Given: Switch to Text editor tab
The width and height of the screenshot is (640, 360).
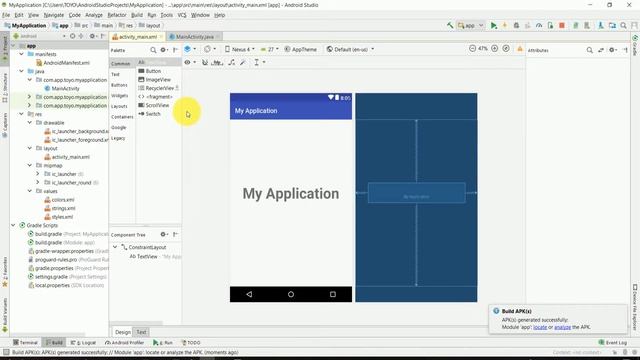Looking at the screenshot, I should tap(141, 332).
